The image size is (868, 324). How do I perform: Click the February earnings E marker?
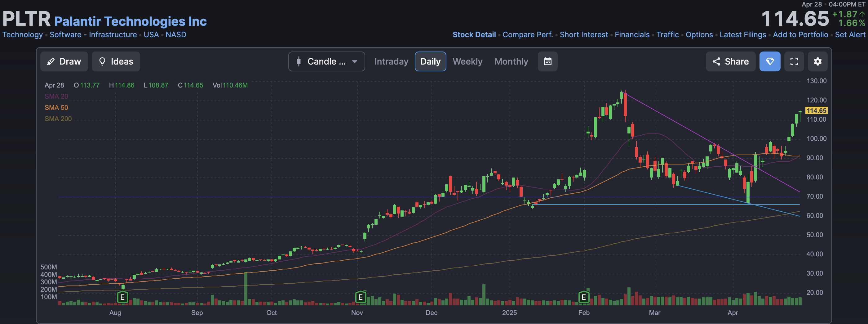(x=584, y=297)
